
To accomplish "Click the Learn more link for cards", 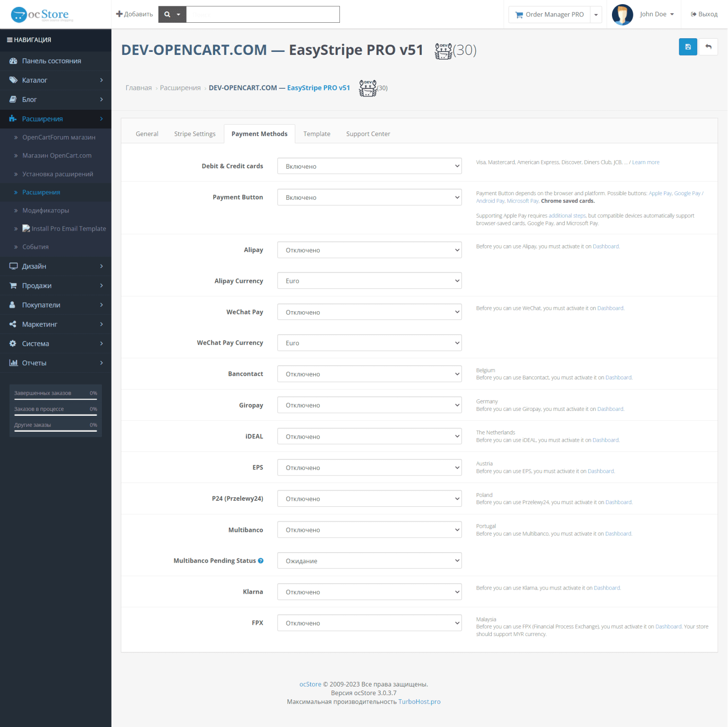I will (646, 162).
